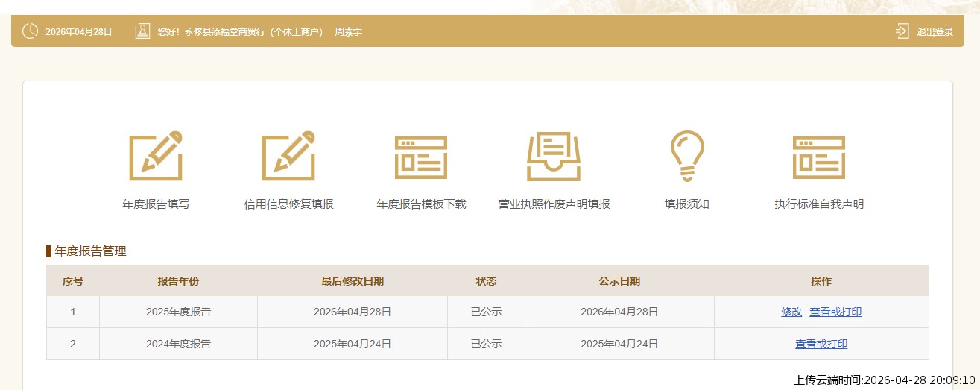Click the logout arrow icon

pyautogui.click(x=902, y=31)
